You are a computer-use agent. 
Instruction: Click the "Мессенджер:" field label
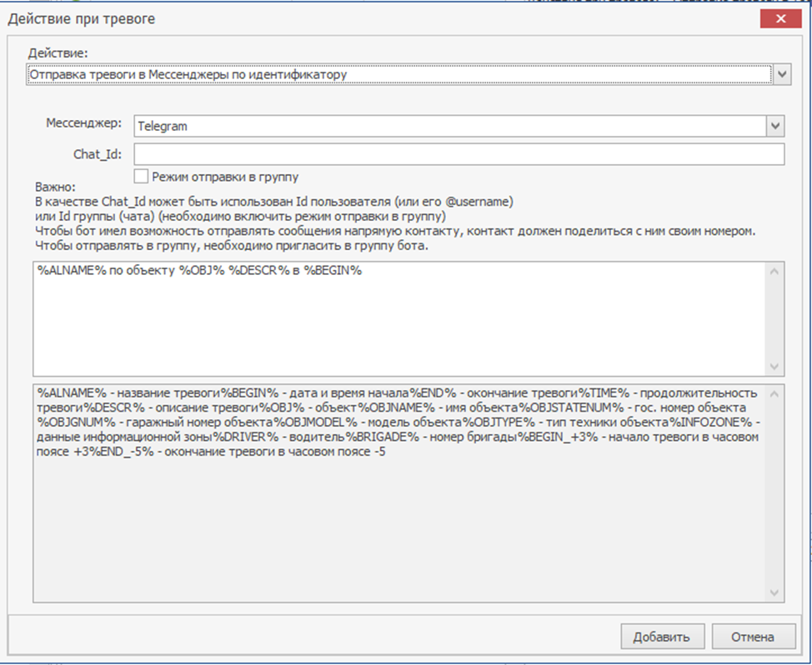click(x=83, y=123)
